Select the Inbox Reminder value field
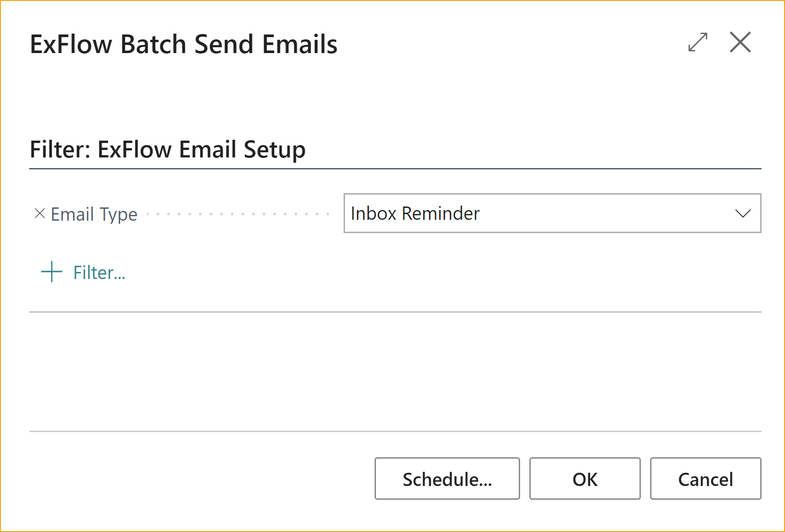 click(x=486, y=214)
